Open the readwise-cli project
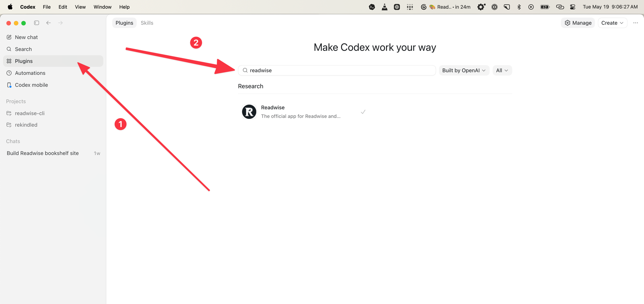644x304 pixels. (x=53, y=113)
